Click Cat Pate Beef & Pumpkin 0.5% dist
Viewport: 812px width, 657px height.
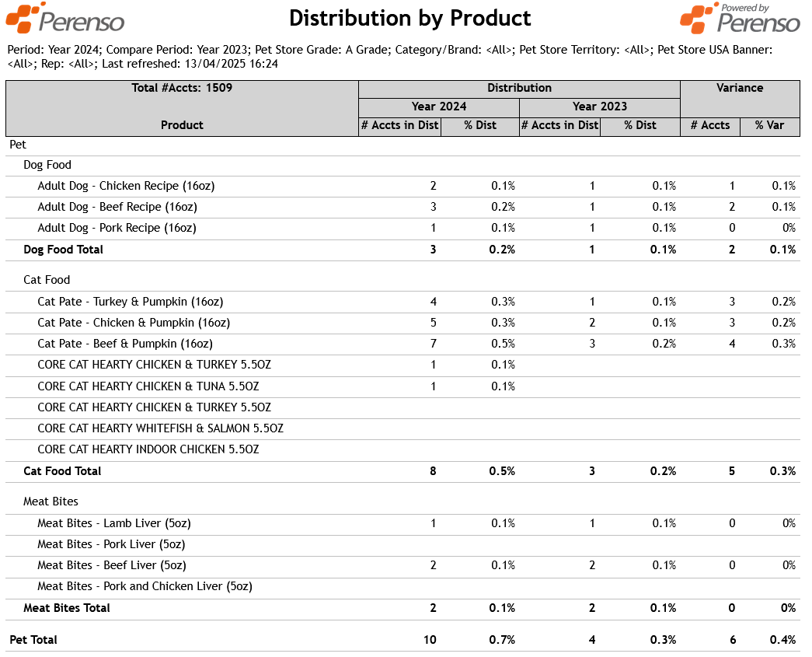[503, 344]
